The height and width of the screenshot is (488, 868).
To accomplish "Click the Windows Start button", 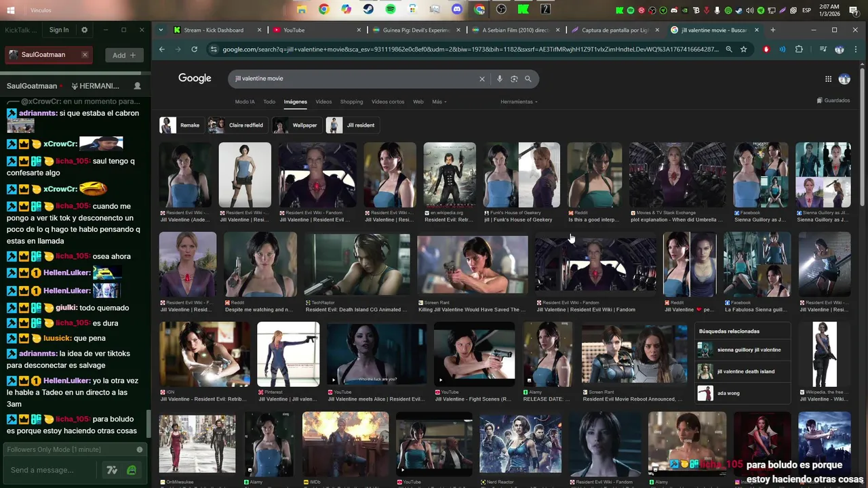I will pyautogui.click(x=12, y=10).
